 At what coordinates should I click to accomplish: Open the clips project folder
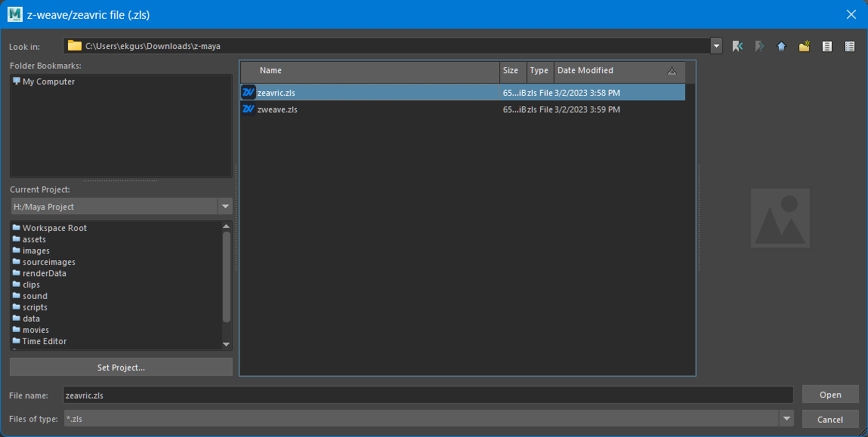[26, 284]
